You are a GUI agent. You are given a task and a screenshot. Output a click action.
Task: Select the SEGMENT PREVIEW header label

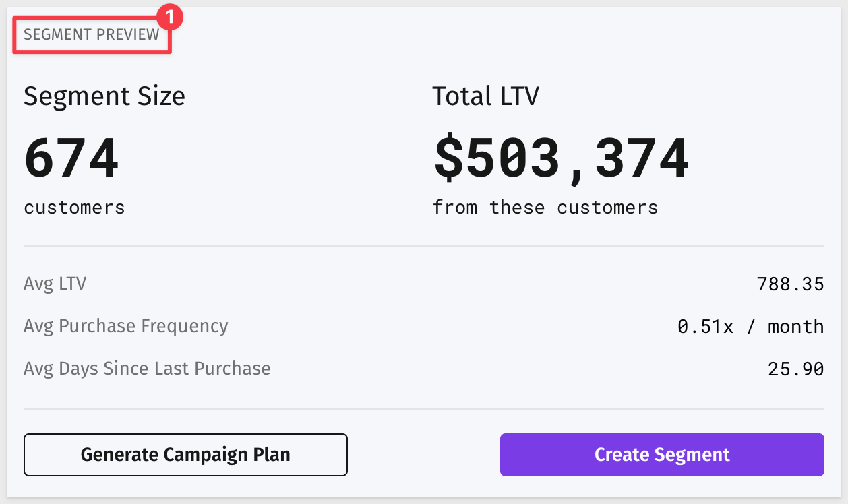click(x=92, y=34)
